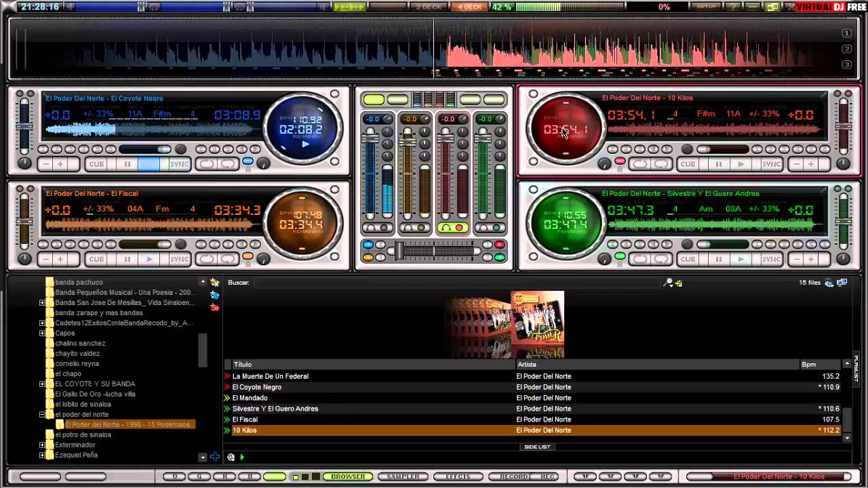Open the BROWSER panel
This screenshot has width=868, height=488.
(x=348, y=476)
